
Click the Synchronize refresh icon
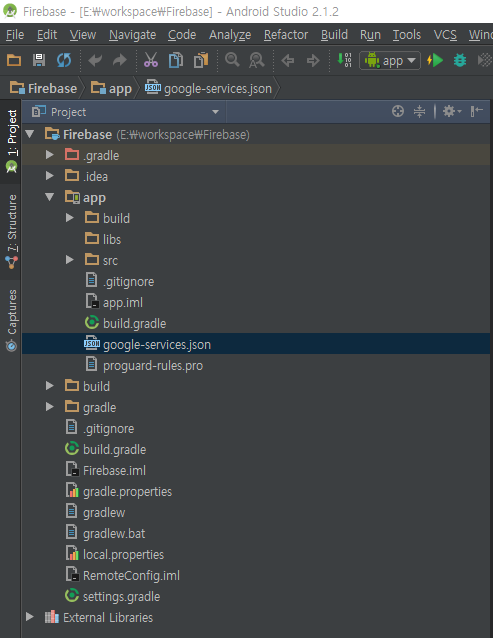click(64, 60)
